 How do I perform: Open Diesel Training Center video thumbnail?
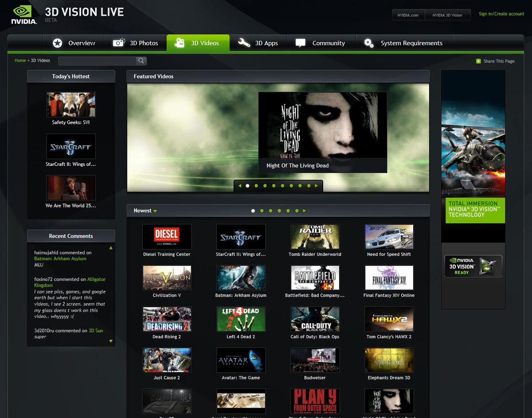point(167,236)
